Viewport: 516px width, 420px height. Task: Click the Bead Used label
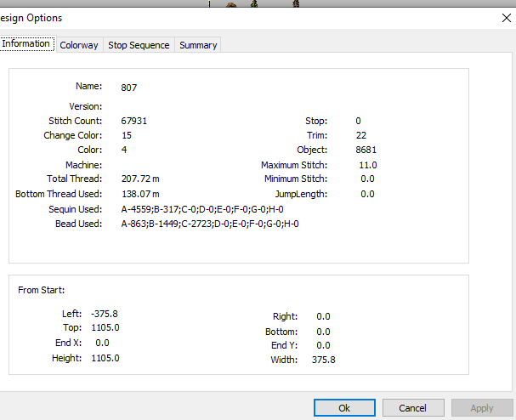coord(79,224)
